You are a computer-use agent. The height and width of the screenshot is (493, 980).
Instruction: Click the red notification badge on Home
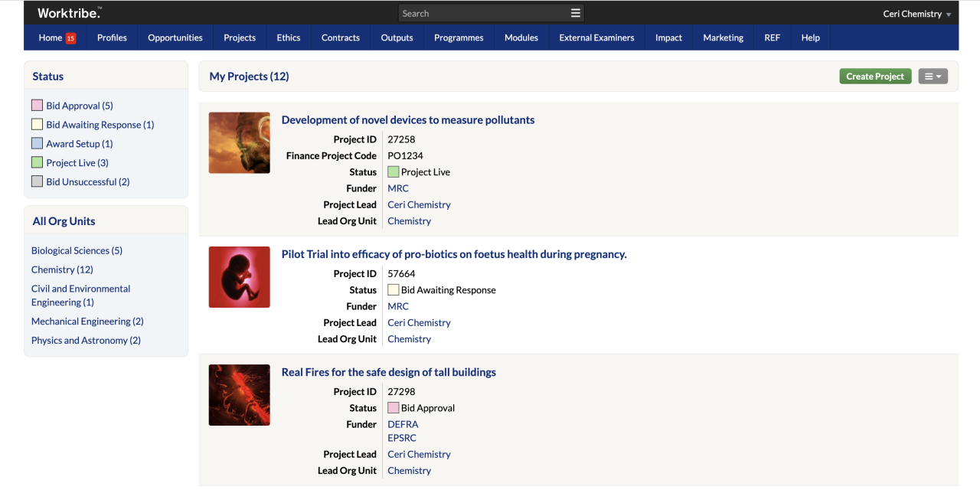pyautogui.click(x=70, y=38)
